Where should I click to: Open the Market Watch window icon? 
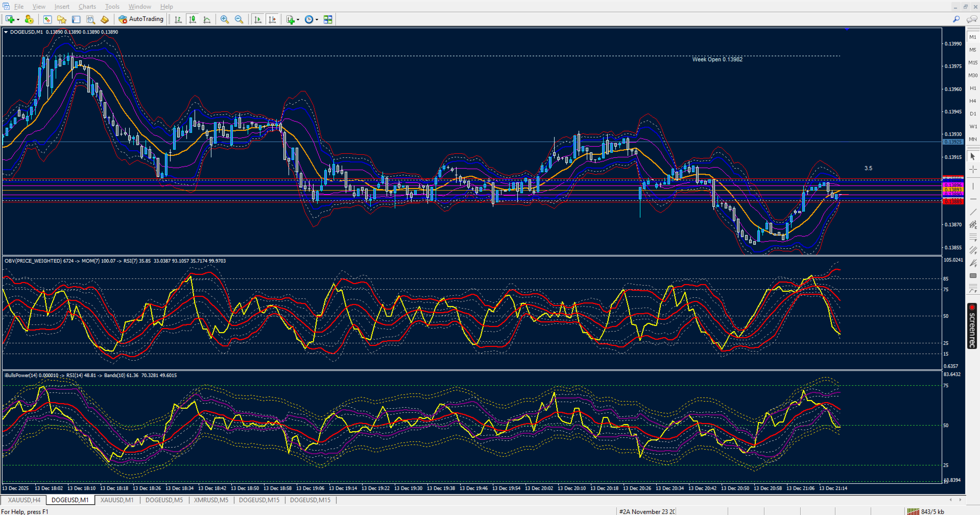(x=47, y=19)
